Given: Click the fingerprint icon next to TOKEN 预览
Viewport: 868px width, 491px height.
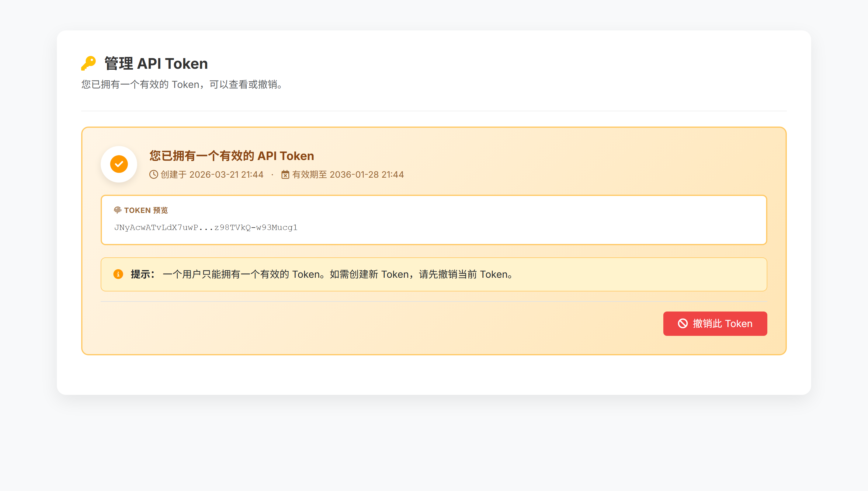Looking at the screenshot, I should (118, 210).
